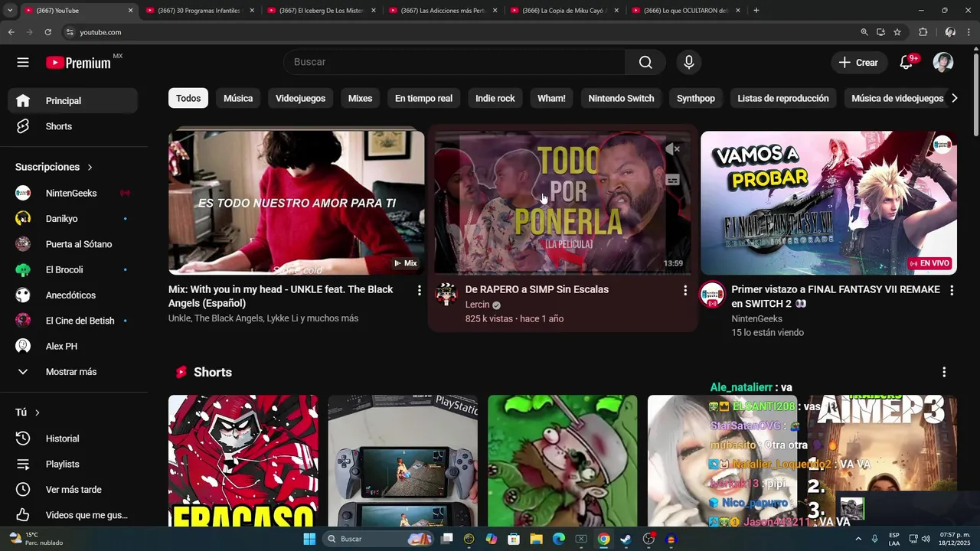Open the notifications bell
Viewport: 980px width, 551px height.
click(906, 62)
